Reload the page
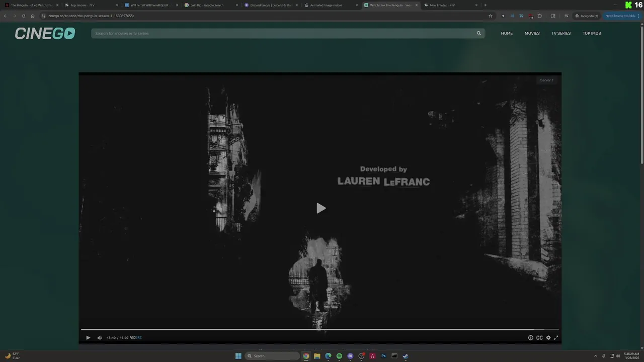 click(x=23, y=16)
